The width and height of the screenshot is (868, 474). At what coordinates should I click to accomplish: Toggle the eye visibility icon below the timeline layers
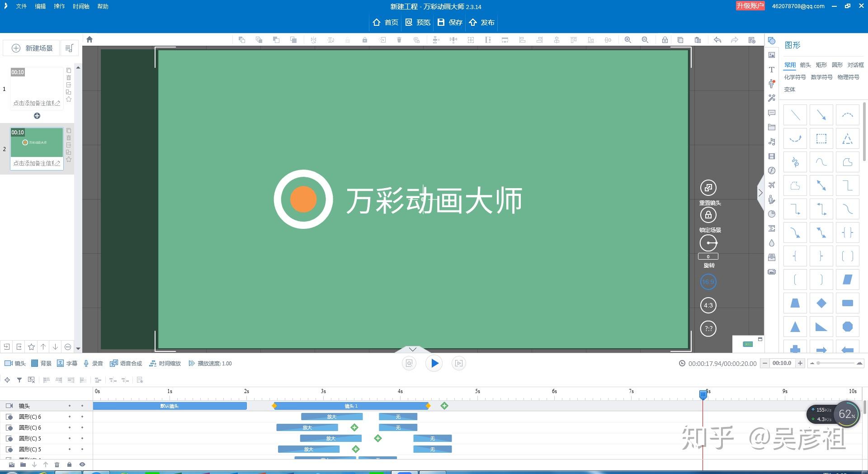[82, 464]
